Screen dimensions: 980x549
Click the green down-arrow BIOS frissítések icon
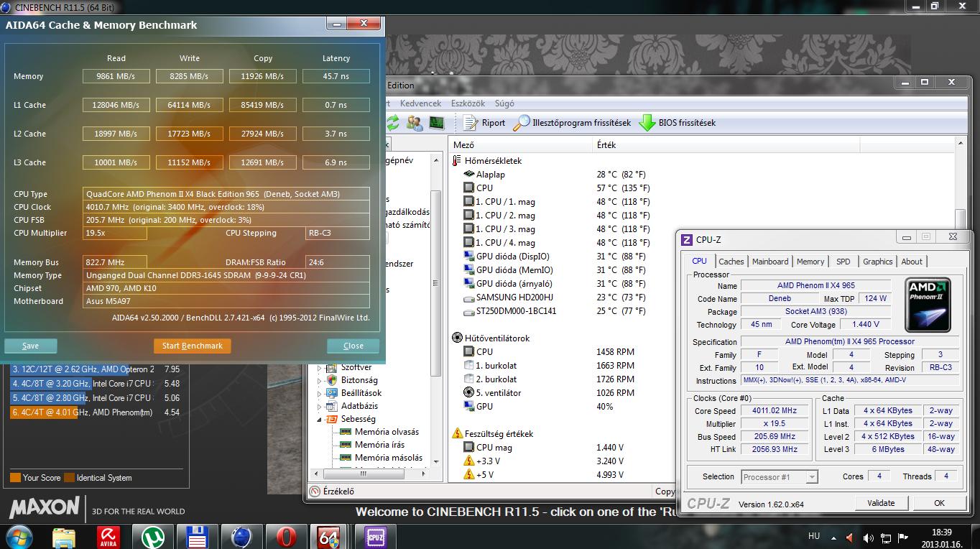[x=647, y=123]
